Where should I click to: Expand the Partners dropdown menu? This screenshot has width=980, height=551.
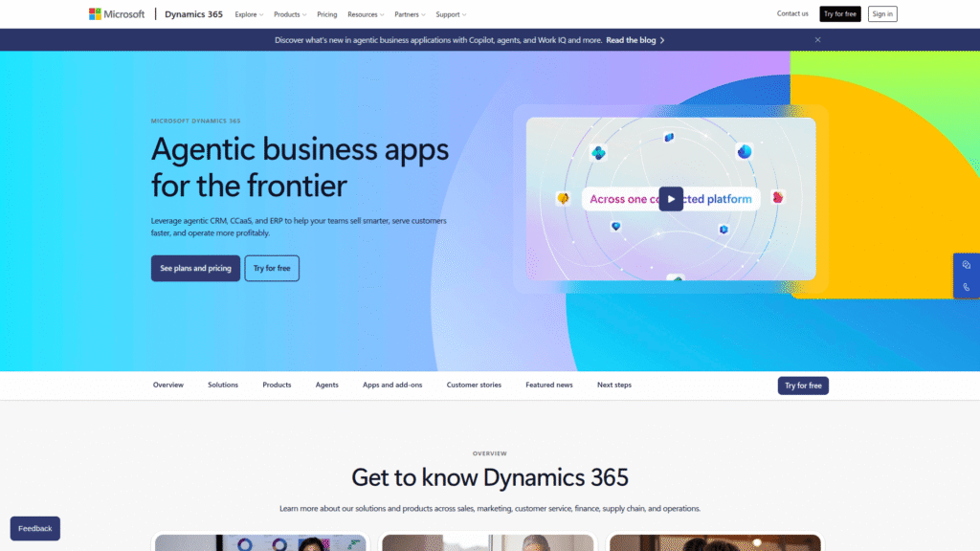[x=410, y=14]
